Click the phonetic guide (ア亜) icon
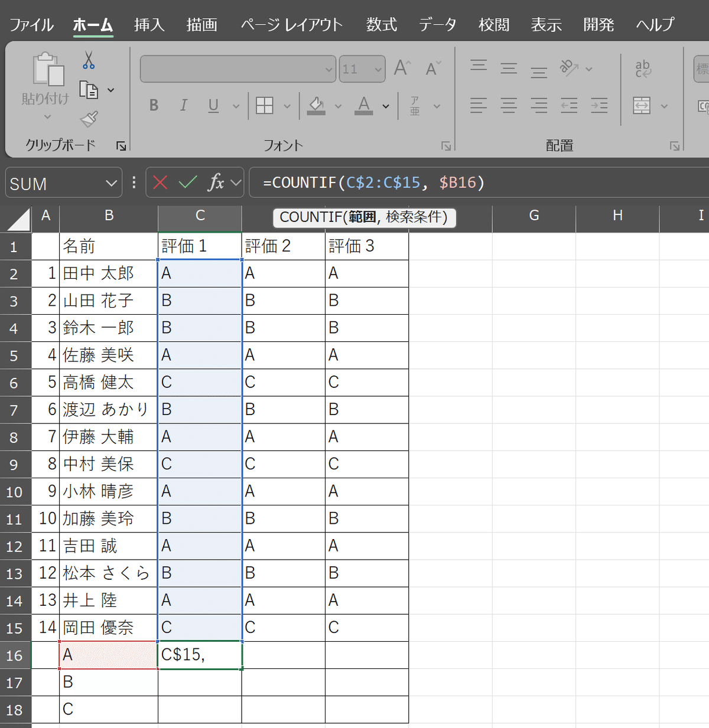 click(415, 106)
